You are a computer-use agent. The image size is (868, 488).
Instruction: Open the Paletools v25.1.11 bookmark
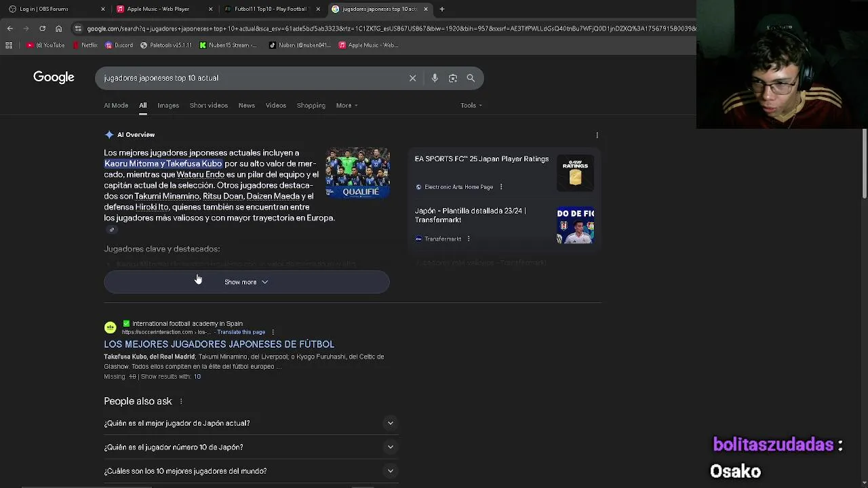point(166,45)
